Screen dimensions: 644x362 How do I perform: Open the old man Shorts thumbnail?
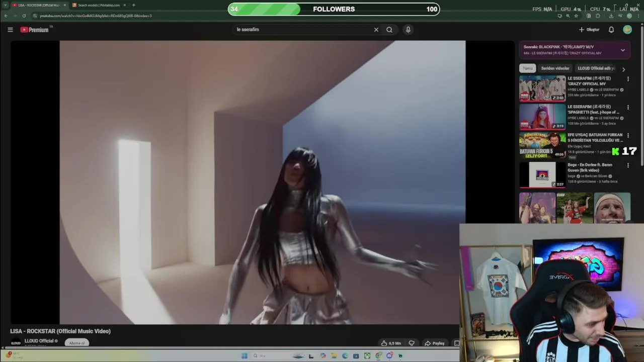click(x=612, y=208)
